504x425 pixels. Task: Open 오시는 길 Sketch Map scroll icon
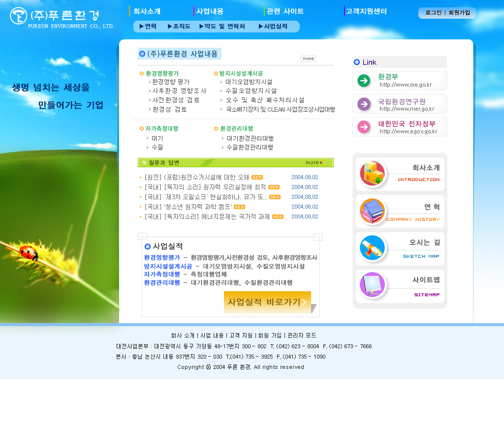coord(373,248)
